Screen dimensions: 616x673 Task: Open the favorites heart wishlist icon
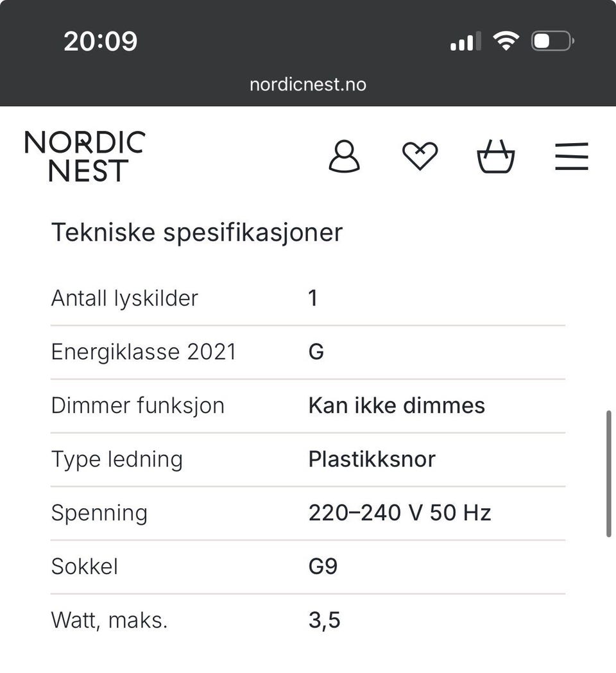(420, 156)
